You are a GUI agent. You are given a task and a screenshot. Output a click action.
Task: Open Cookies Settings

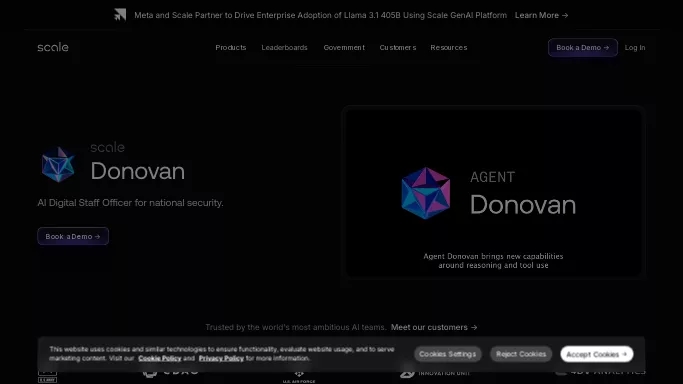pos(447,354)
